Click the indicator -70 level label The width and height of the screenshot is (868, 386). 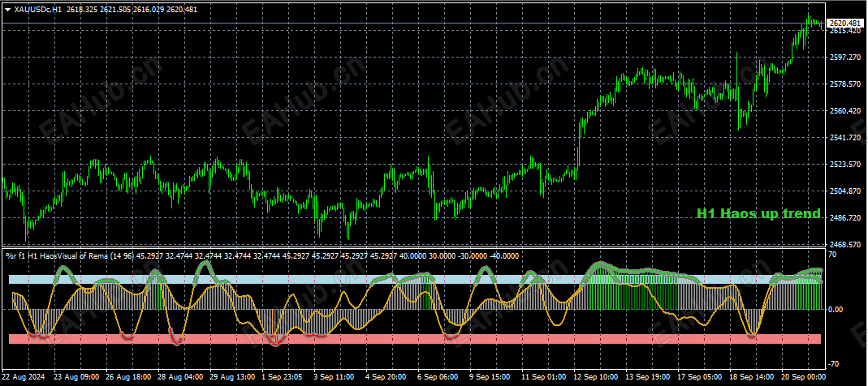833,363
